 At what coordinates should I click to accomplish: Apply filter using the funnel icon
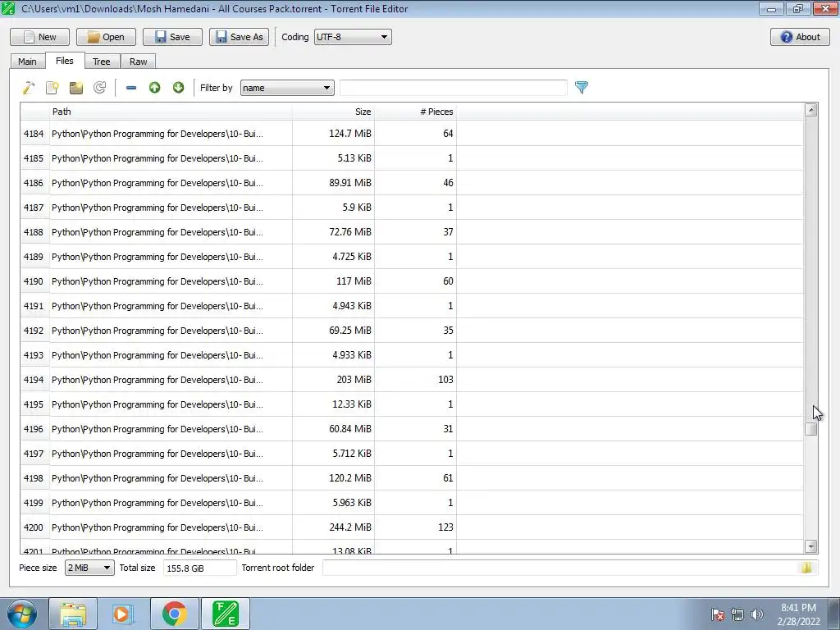coord(582,87)
